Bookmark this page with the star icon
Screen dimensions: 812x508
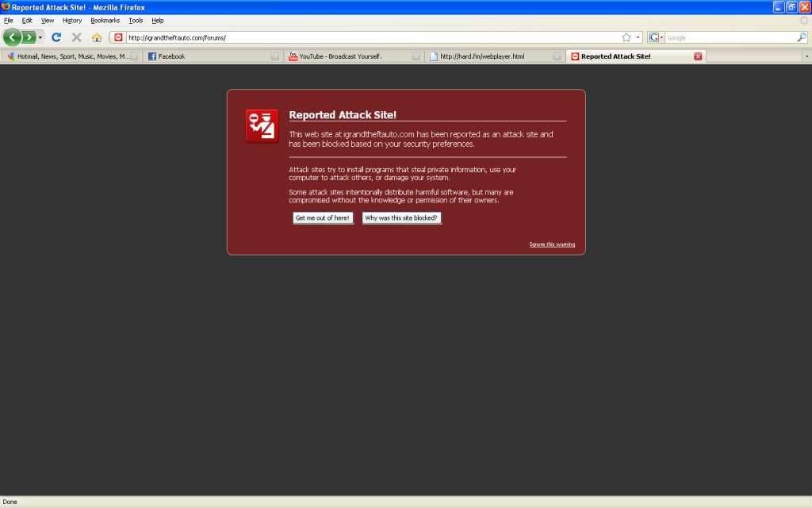point(626,37)
